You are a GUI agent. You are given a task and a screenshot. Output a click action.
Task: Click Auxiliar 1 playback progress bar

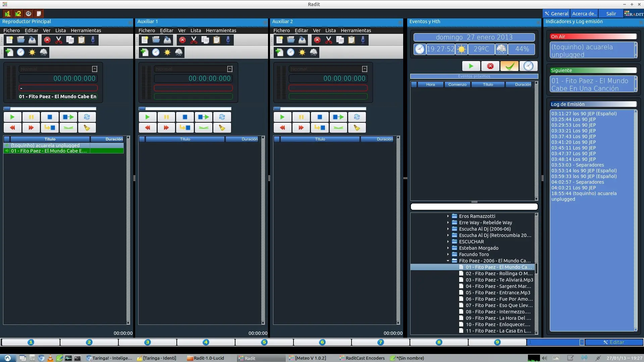coord(185,109)
